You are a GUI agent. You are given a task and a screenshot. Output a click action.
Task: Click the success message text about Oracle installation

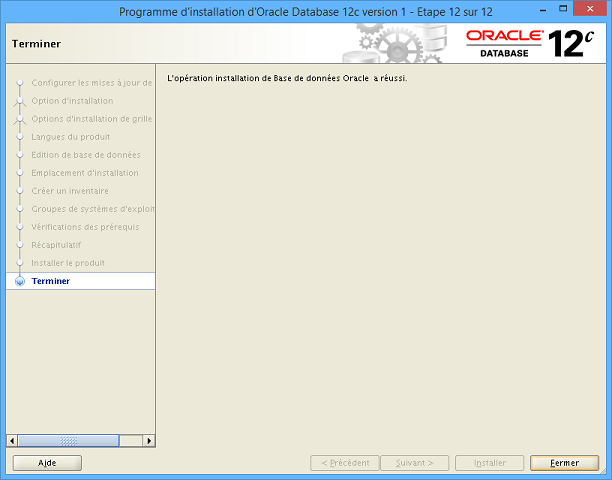click(x=287, y=78)
